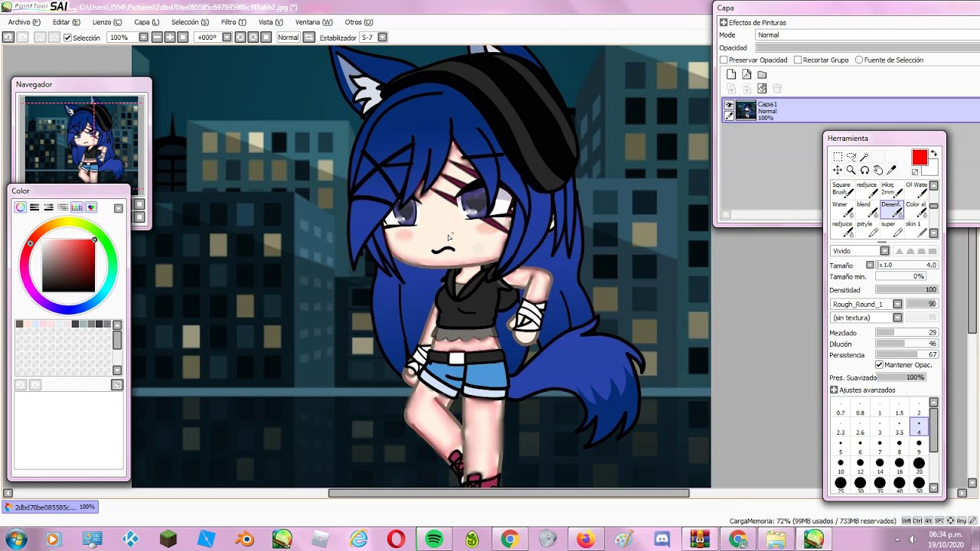Create new layer folder icon
Viewport: 980px width, 551px height.
coord(762,74)
